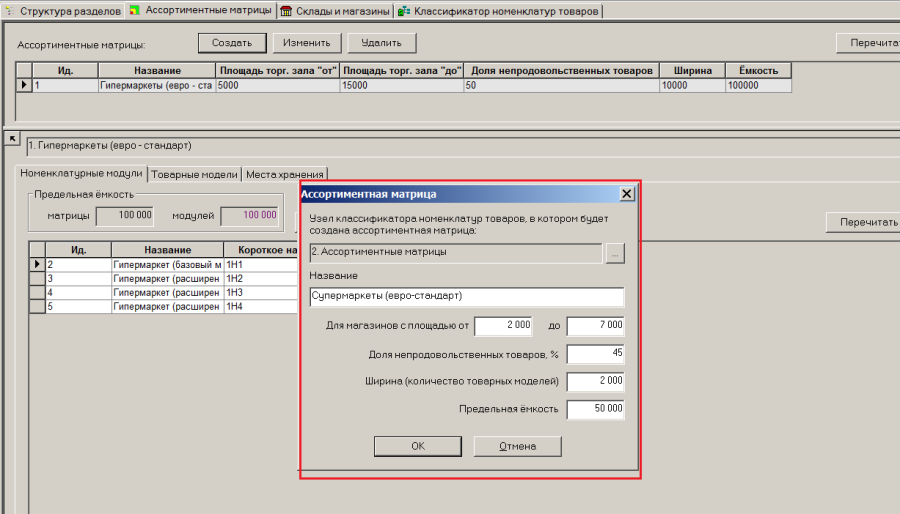
Task: Click the Удалить button
Action: (382, 43)
